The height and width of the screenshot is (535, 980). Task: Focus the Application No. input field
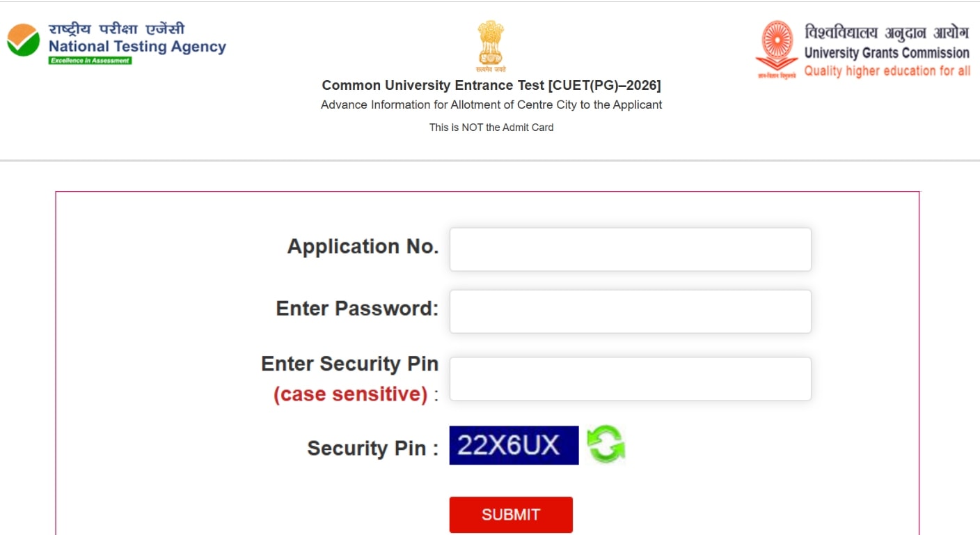point(630,249)
